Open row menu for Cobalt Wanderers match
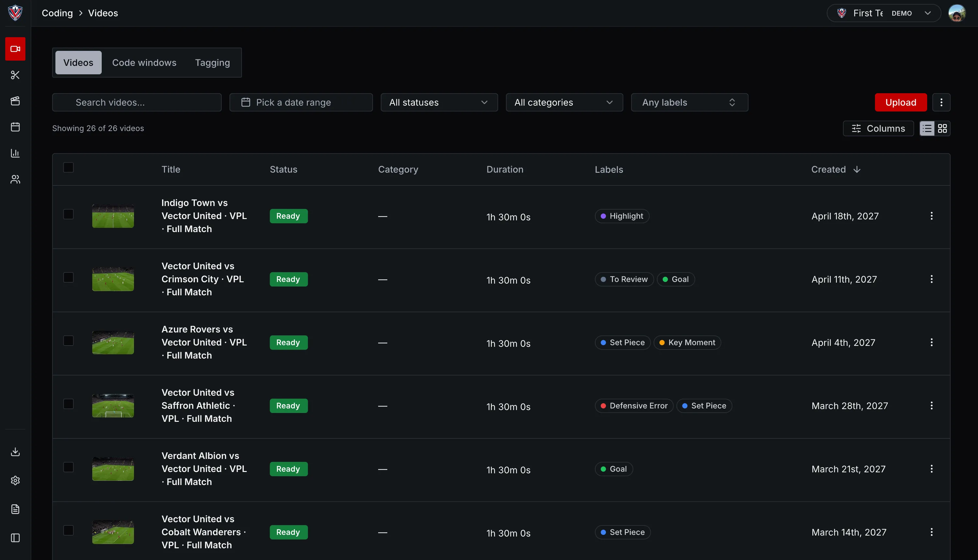 pyautogui.click(x=931, y=532)
